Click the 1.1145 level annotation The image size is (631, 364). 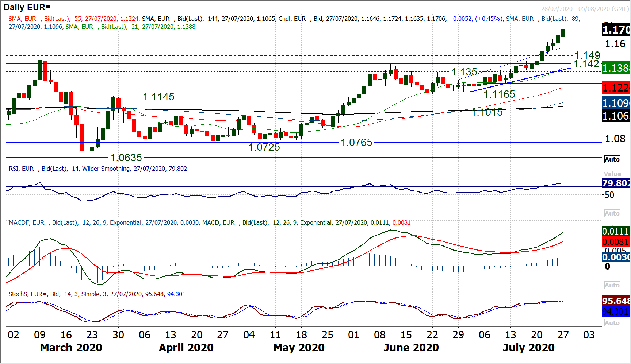pos(159,97)
